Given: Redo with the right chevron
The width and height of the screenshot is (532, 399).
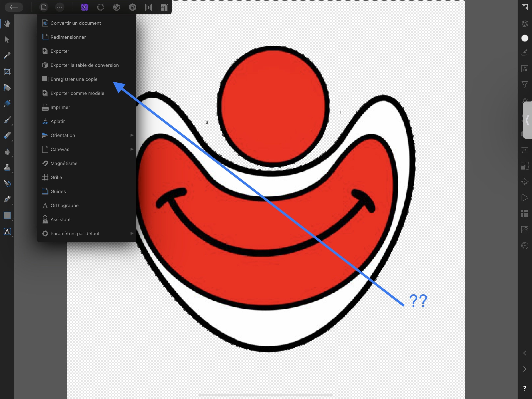Looking at the screenshot, I should (525, 369).
